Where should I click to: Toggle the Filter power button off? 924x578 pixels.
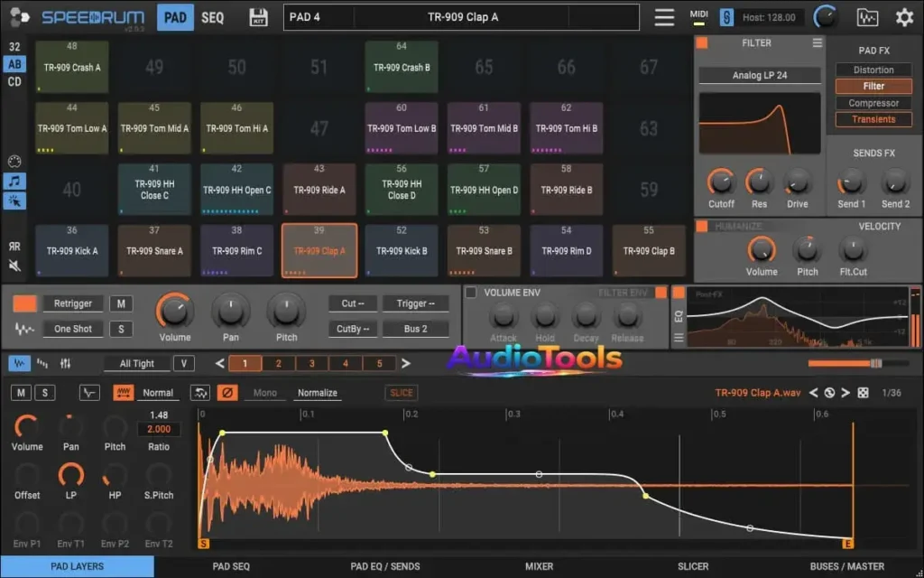702,42
